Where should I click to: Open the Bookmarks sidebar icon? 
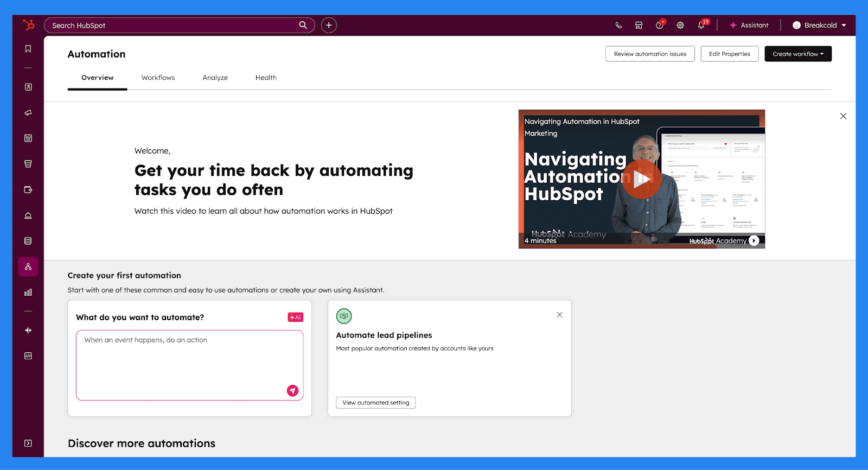[28, 49]
